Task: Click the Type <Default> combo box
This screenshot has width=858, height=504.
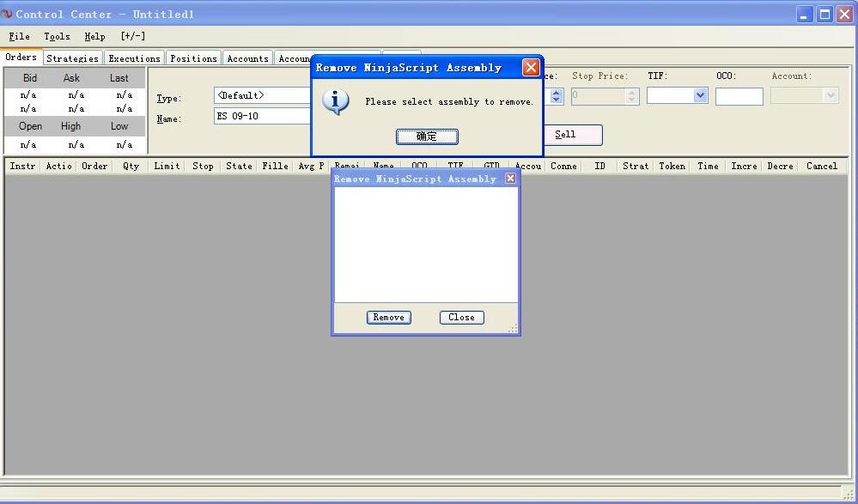Action: [263, 95]
